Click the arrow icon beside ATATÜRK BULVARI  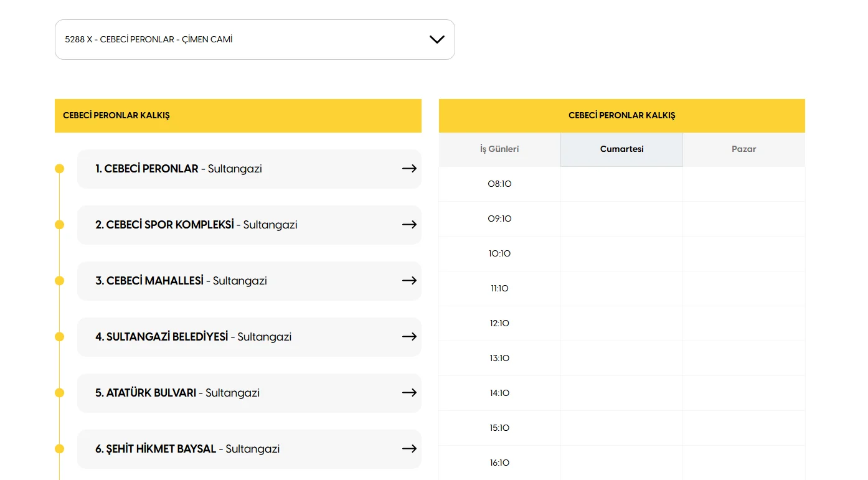click(x=409, y=393)
